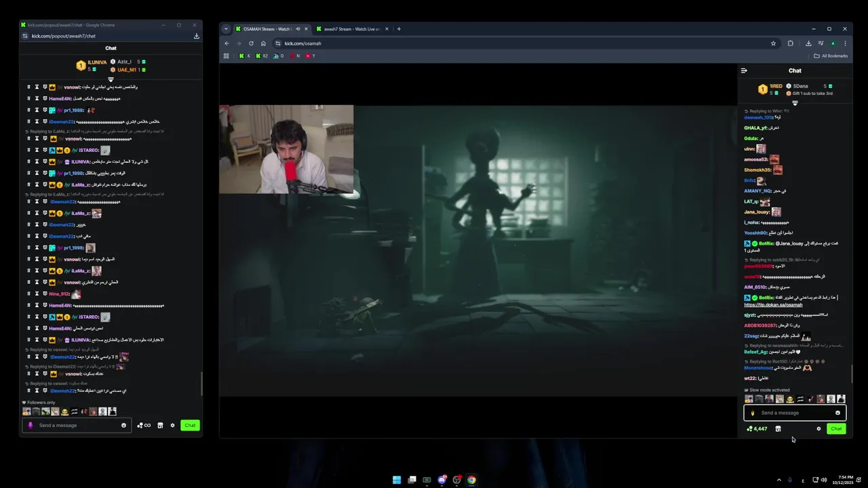This screenshot has width=868, height=488.
Task: Expand the leaderboard arrow in popout chat
Action: pyautogui.click(x=111, y=80)
